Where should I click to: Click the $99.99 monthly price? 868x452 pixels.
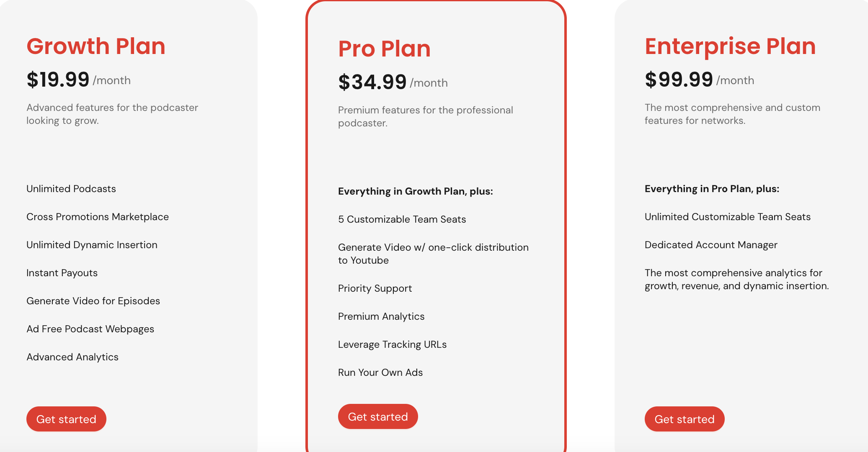pos(679,80)
